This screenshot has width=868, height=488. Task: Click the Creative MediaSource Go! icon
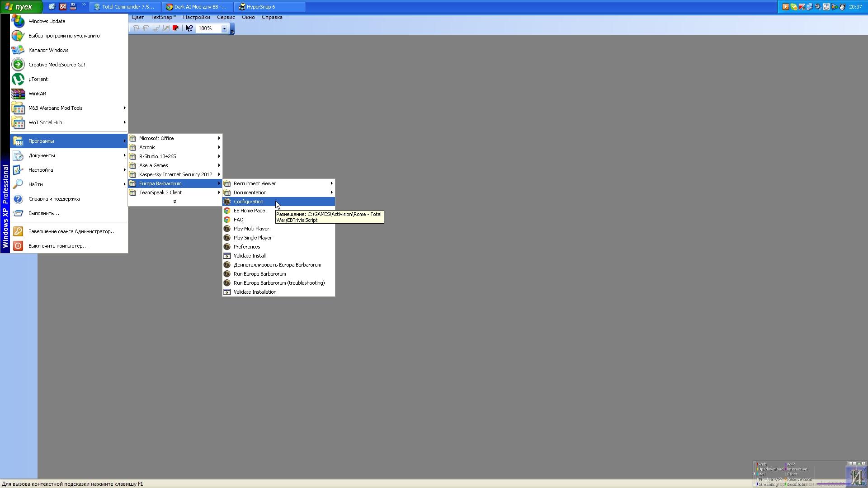tap(18, 65)
